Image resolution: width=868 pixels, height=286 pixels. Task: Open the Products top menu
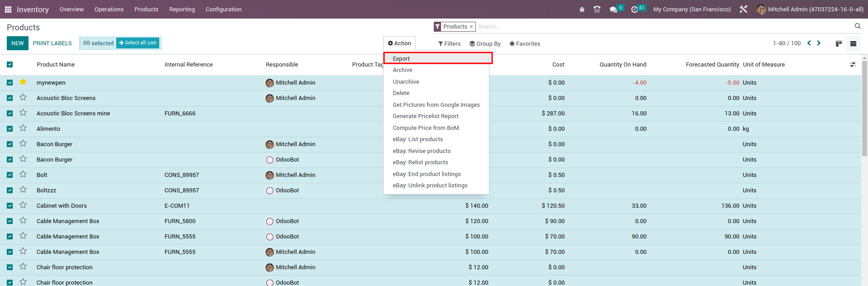(x=146, y=9)
